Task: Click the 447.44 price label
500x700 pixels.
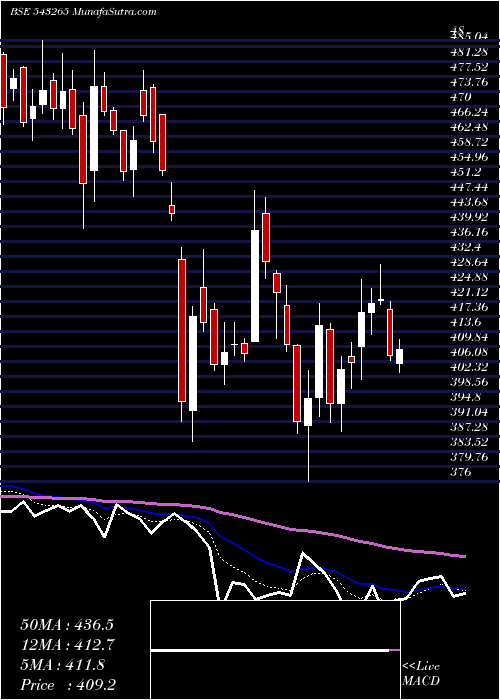Action: coord(469,187)
